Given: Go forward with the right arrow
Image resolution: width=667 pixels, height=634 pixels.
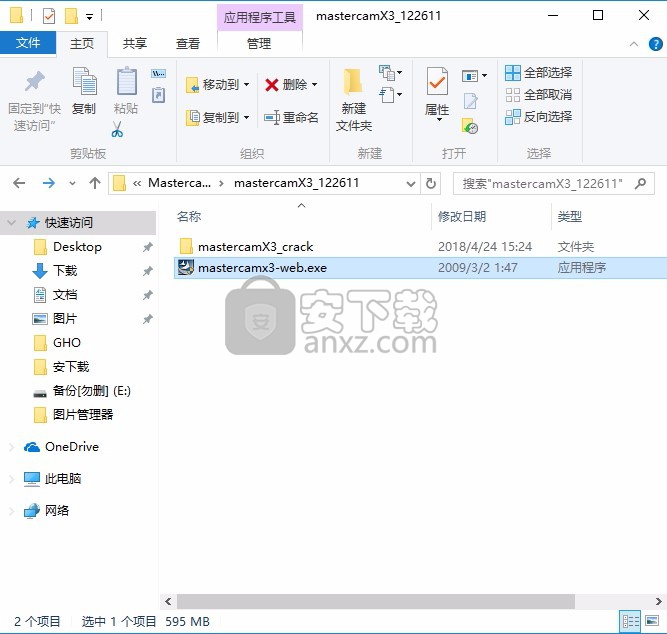Looking at the screenshot, I should tap(49, 183).
